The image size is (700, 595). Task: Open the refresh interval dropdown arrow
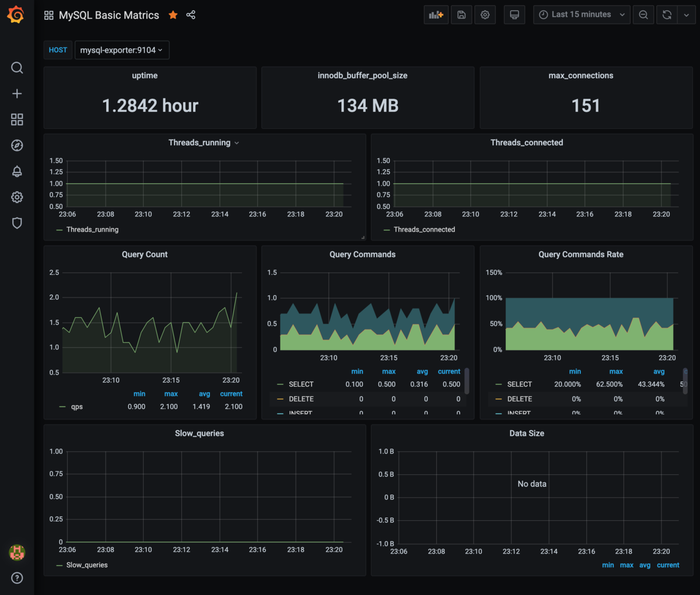(687, 15)
